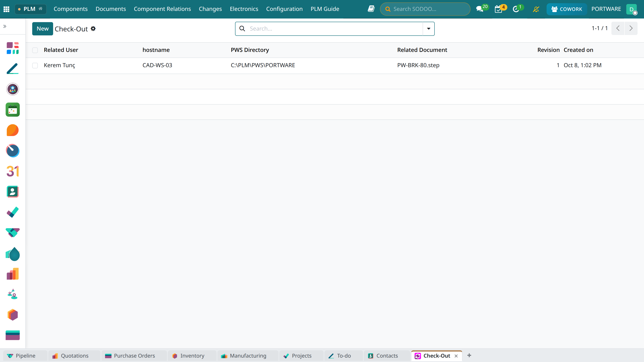Tick the Kerem Tunç row checkbox
Image resolution: width=644 pixels, height=362 pixels.
click(35, 65)
